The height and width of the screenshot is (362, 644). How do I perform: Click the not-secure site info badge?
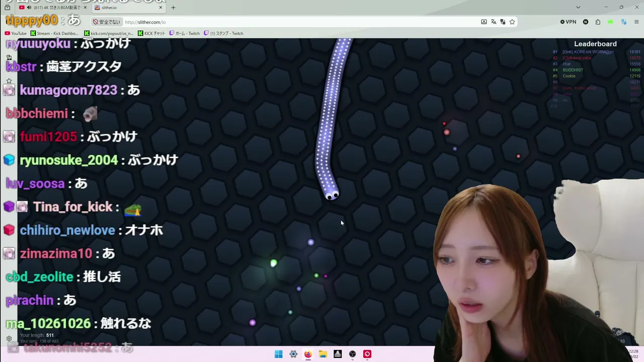pos(107,22)
